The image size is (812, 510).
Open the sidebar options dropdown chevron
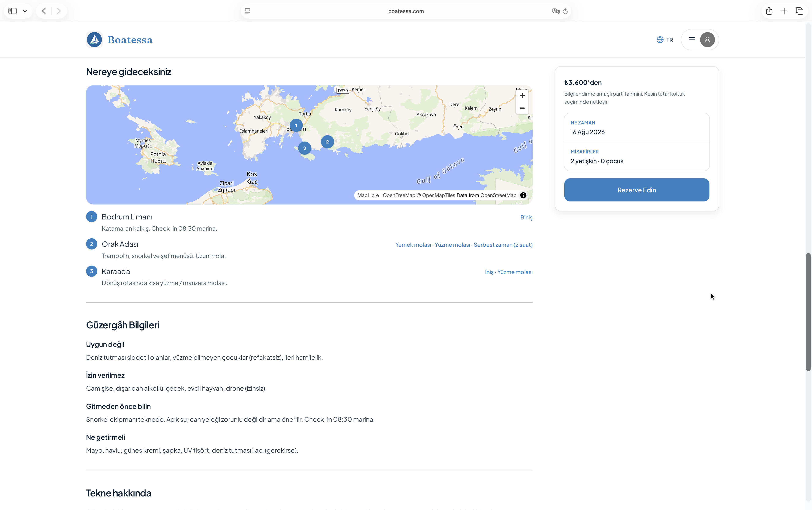(x=25, y=11)
